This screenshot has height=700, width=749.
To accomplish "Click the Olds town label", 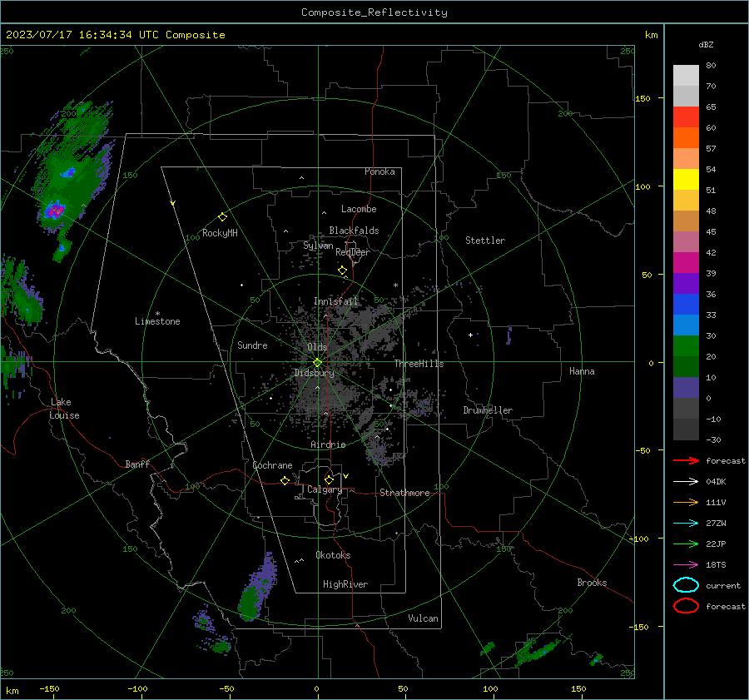I will coord(317,347).
